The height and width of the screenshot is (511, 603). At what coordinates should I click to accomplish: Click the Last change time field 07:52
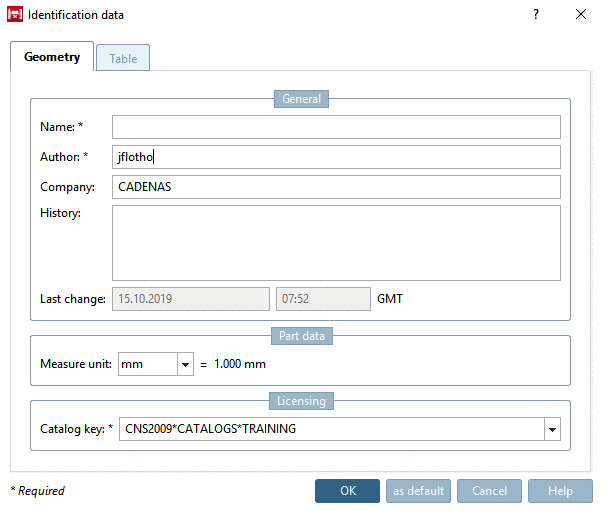(323, 299)
